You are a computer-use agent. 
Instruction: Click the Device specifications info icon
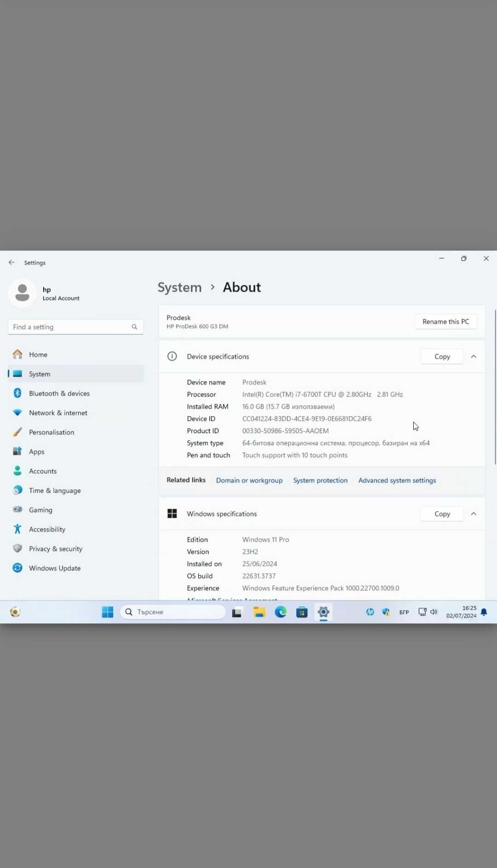pyautogui.click(x=172, y=356)
